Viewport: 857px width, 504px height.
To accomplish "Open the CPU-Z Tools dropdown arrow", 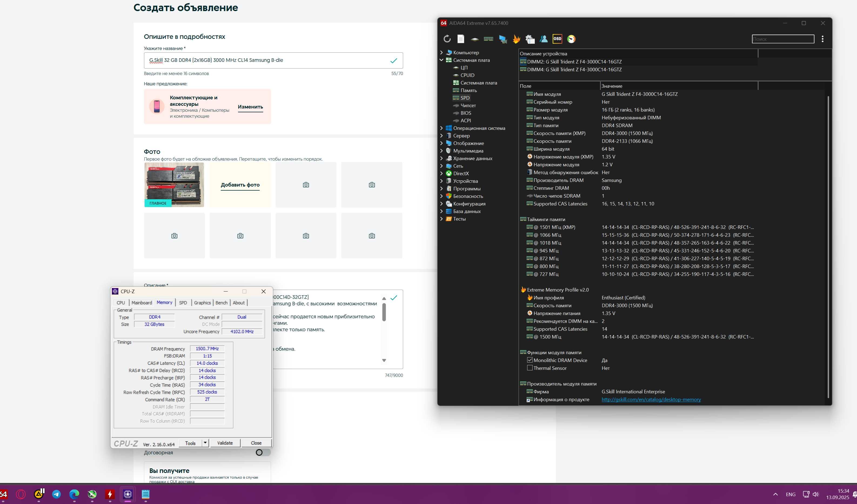I will click(205, 443).
